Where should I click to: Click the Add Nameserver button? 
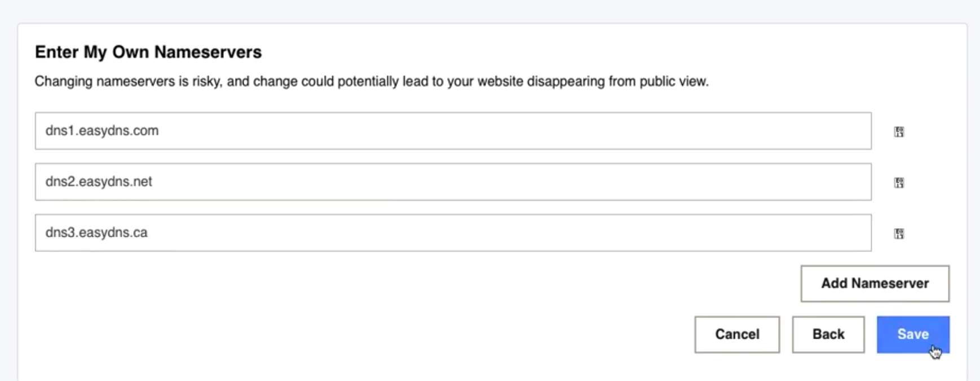tap(875, 283)
